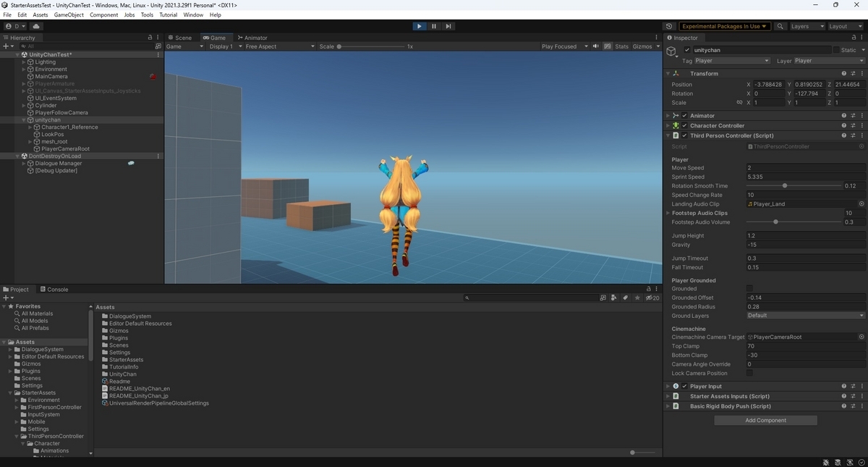Open Character Controller more options menu
Image resolution: width=868 pixels, height=467 pixels.
click(861, 125)
